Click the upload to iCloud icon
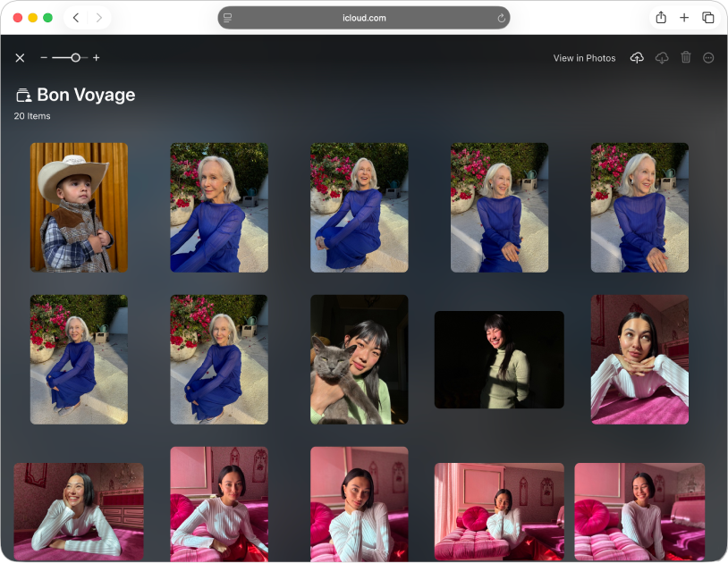This screenshot has width=728, height=563. click(x=637, y=58)
